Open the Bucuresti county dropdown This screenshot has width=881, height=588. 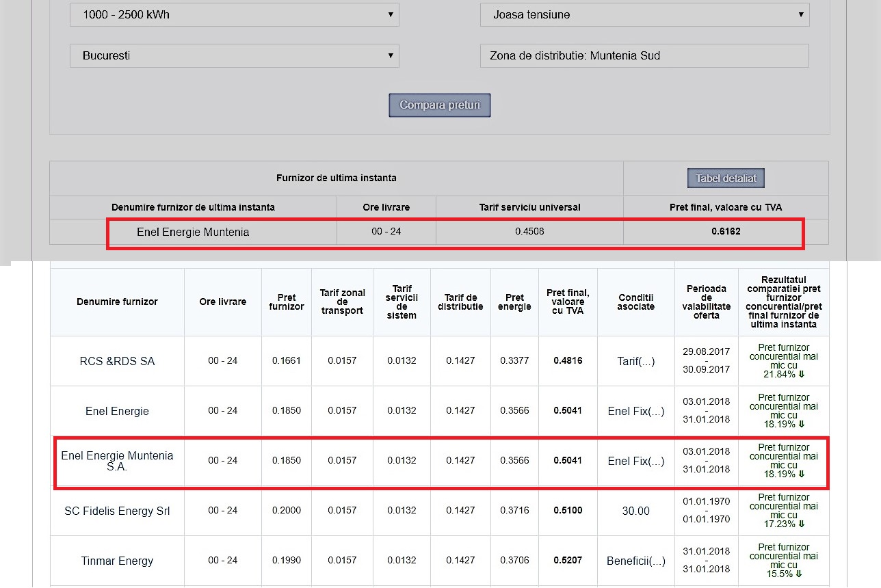(234, 55)
